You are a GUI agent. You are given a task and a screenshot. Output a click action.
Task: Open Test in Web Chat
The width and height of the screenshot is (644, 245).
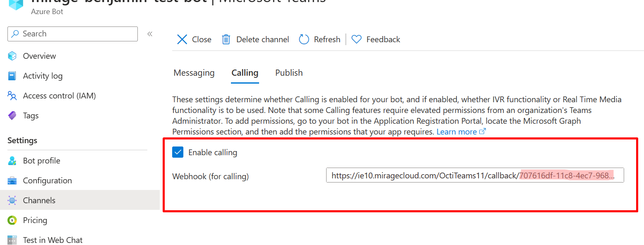pos(53,240)
